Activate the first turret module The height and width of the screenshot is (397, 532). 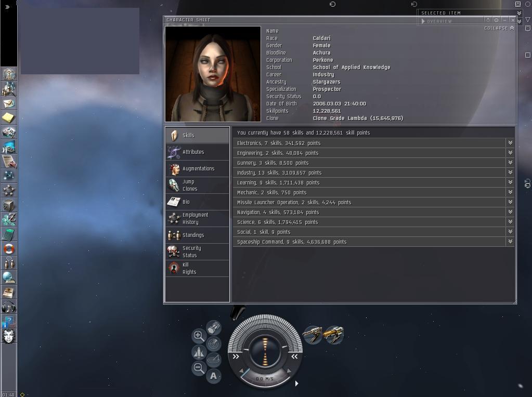coord(313,335)
